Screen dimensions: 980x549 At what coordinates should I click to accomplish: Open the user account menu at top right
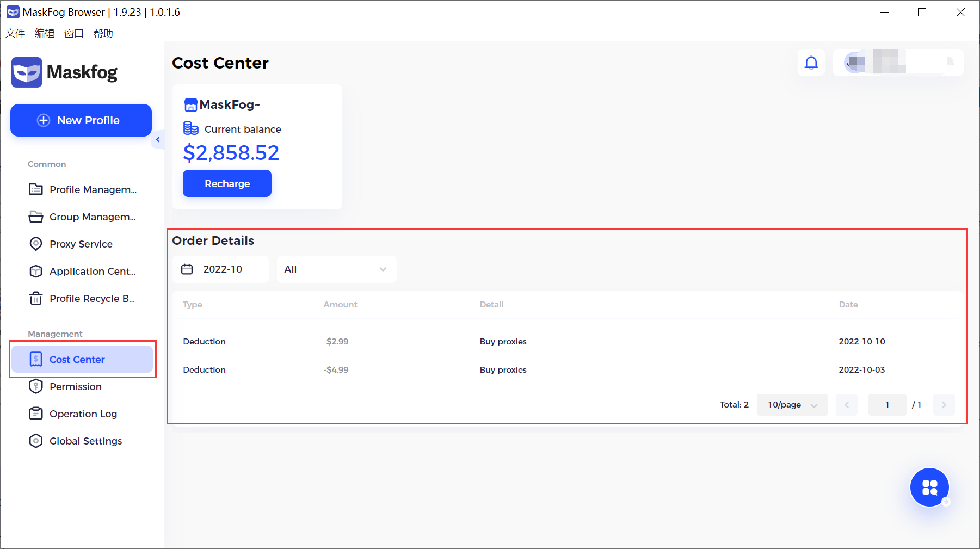(898, 63)
